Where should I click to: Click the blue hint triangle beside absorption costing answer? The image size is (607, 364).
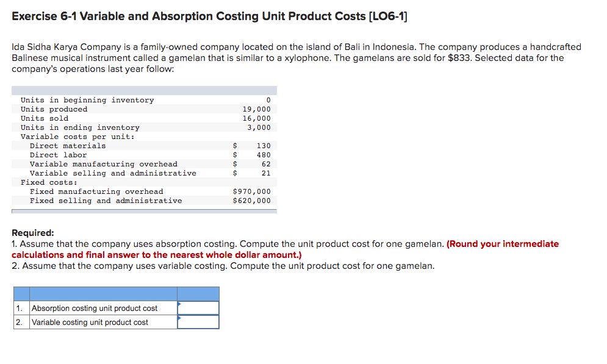tap(179, 304)
